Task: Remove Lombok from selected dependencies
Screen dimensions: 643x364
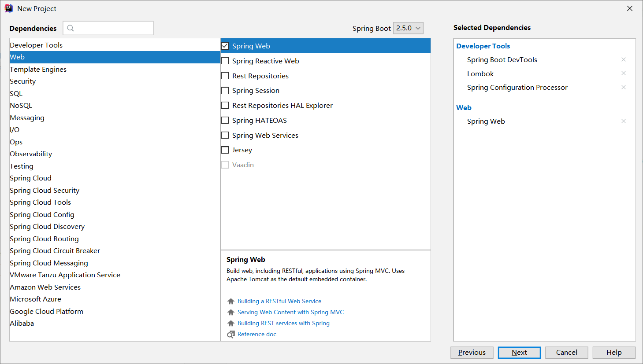Action: click(624, 73)
